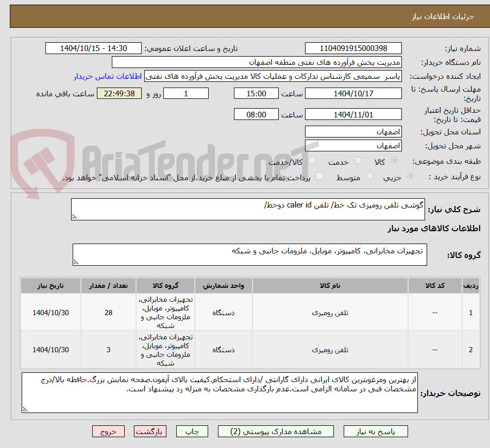Click the اطلاعات کالاهای مورد نیاز heading
The image size is (490, 448).
click(x=434, y=228)
